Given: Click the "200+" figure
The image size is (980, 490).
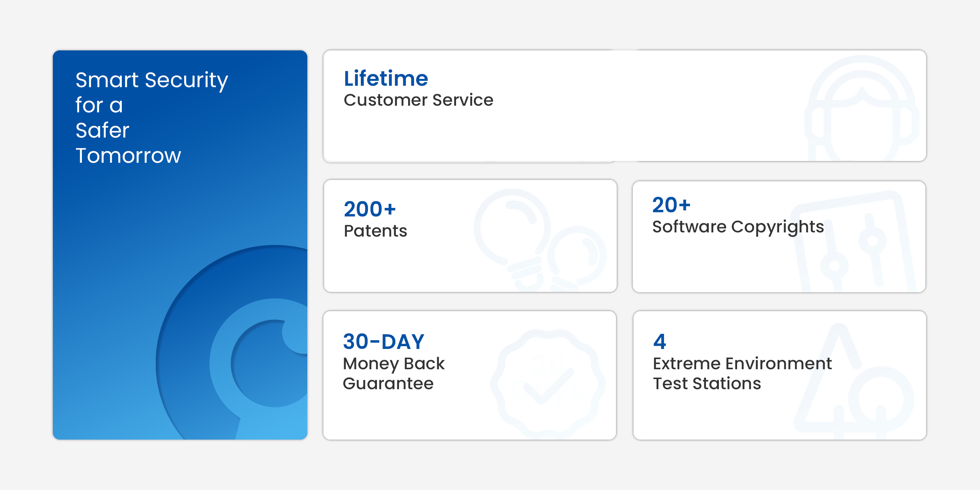Looking at the screenshot, I should pos(370,209).
